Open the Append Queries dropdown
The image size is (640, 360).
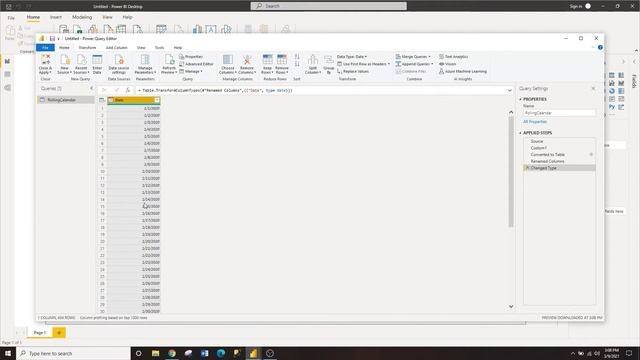coord(414,64)
